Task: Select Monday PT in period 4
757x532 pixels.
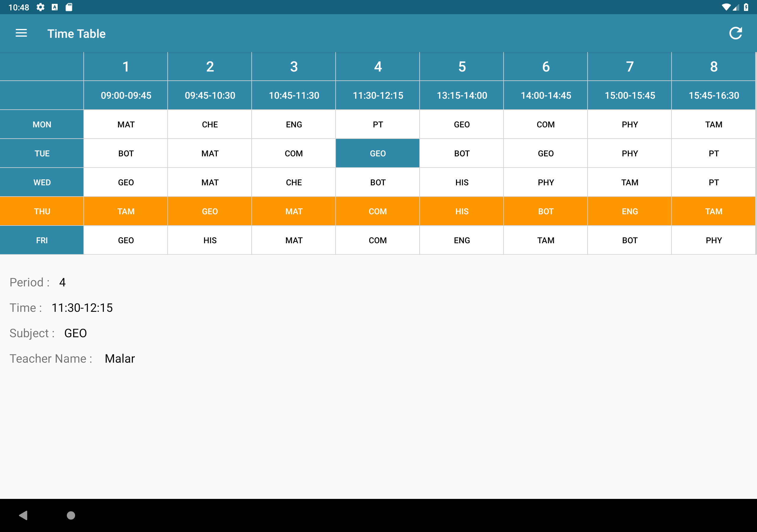Action: click(378, 124)
